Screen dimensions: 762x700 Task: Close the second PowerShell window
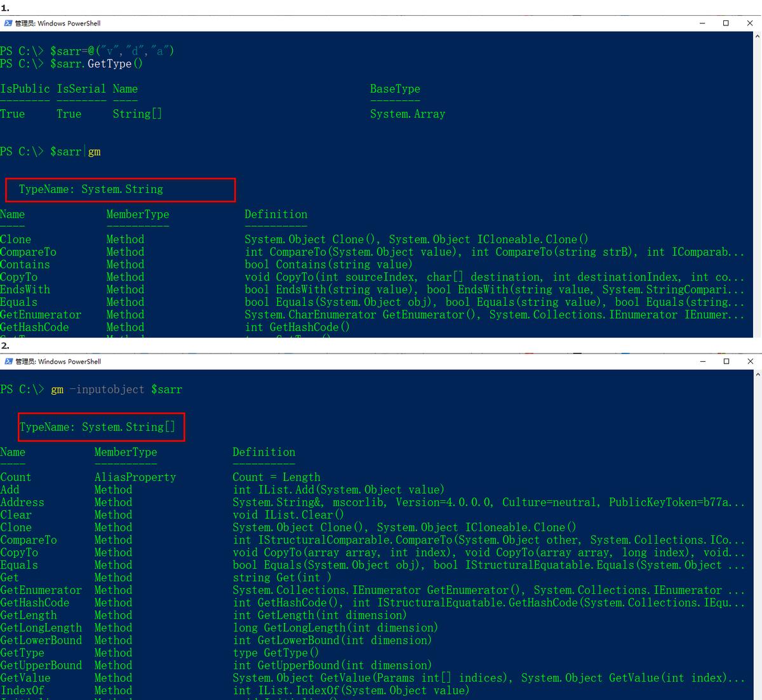[750, 362]
